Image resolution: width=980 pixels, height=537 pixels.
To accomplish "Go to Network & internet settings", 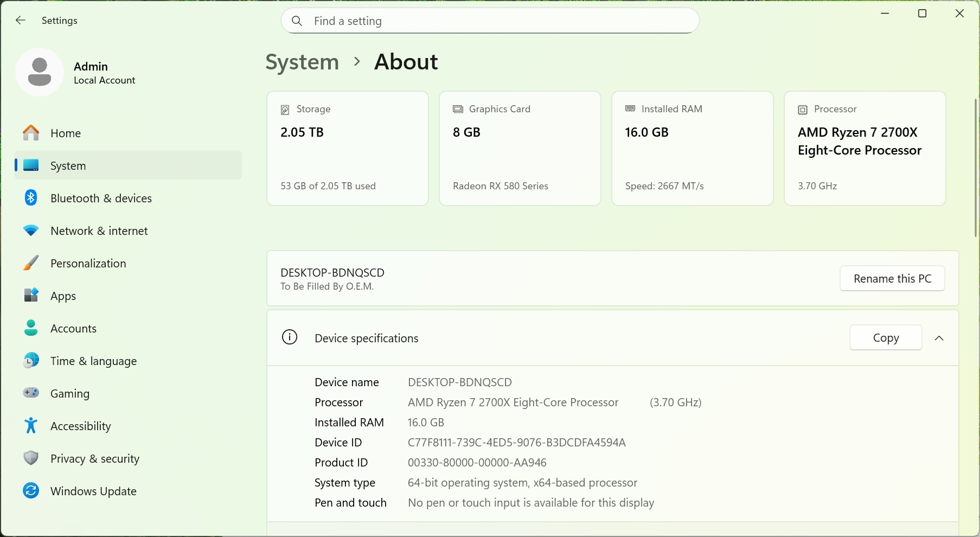I will (128, 231).
